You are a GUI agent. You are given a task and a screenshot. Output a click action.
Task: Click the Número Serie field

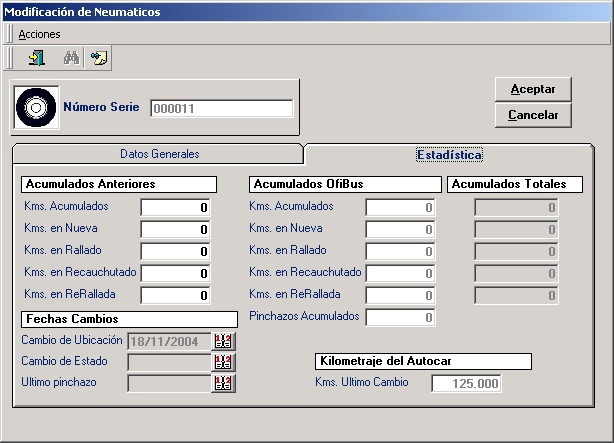point(222,108)
